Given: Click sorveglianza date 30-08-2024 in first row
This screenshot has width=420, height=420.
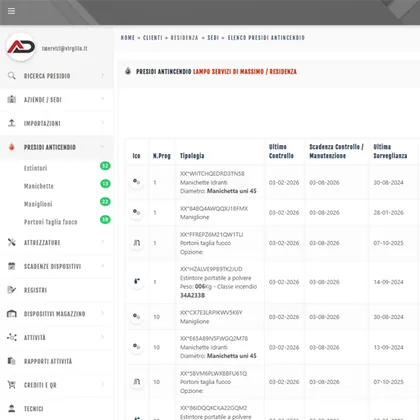Looking at the screenshot, I should pos(388,182).
